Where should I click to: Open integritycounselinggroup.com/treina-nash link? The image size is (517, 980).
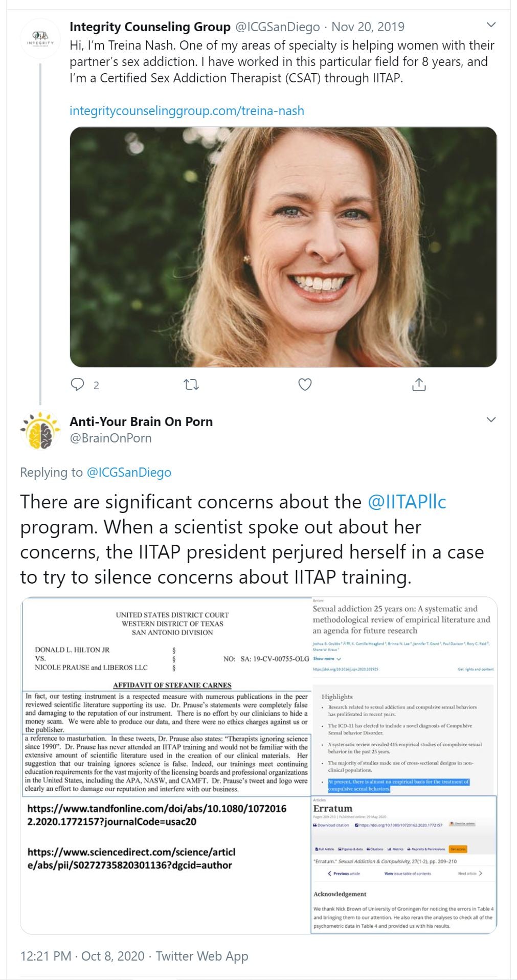point(187,110)
